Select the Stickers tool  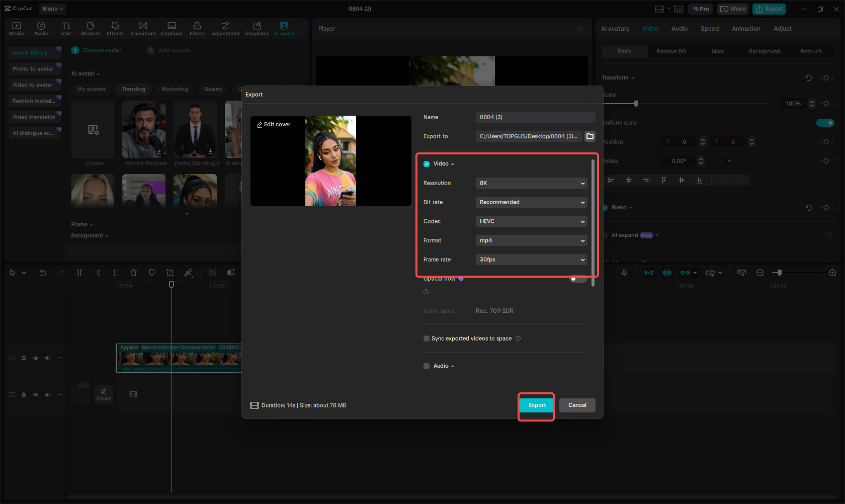91,28
